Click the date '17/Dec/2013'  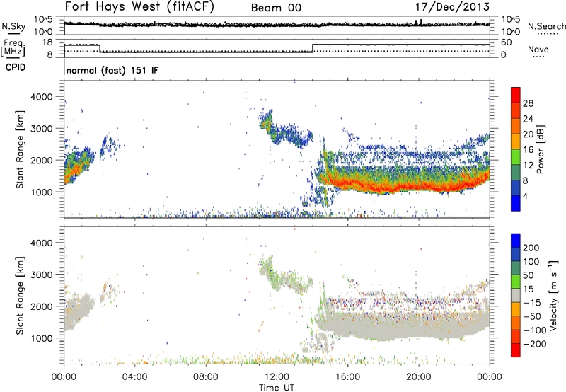pos(452,7)
